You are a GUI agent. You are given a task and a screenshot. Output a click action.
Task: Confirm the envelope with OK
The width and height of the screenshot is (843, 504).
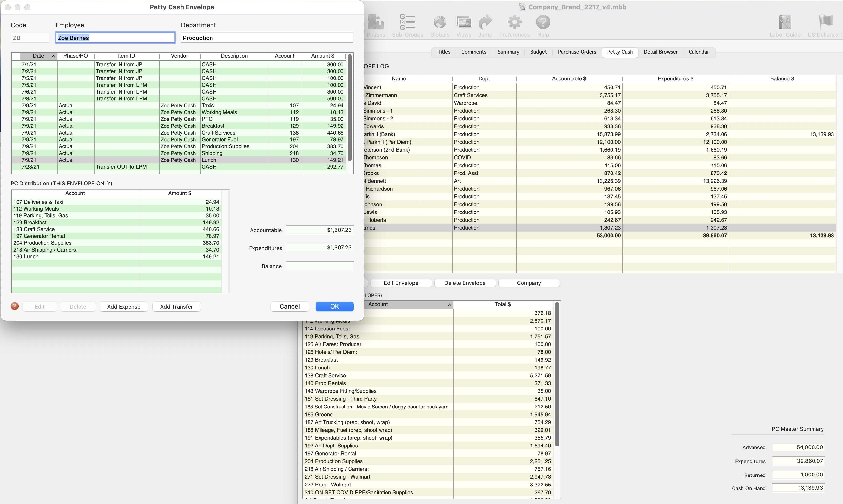(x=334, y=306)
